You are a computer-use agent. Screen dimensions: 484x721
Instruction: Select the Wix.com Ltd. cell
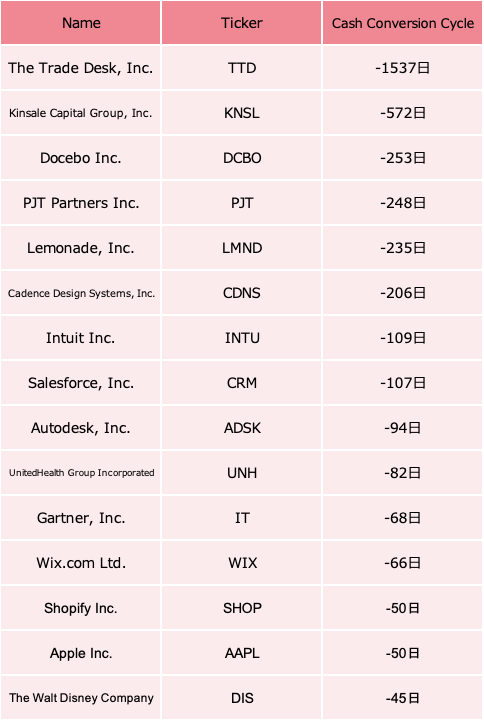click(x=80, y=563)
